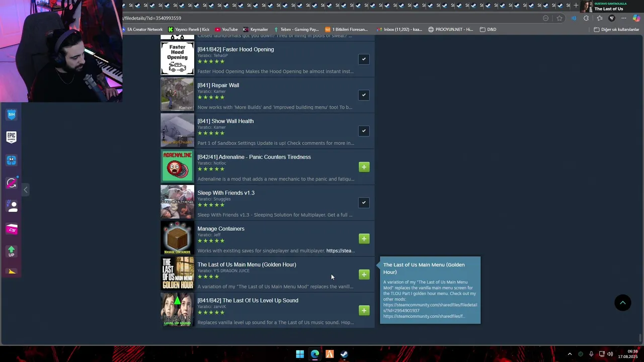
Task: Open the Sleep With Friends thumbnail
Action: 177,202
